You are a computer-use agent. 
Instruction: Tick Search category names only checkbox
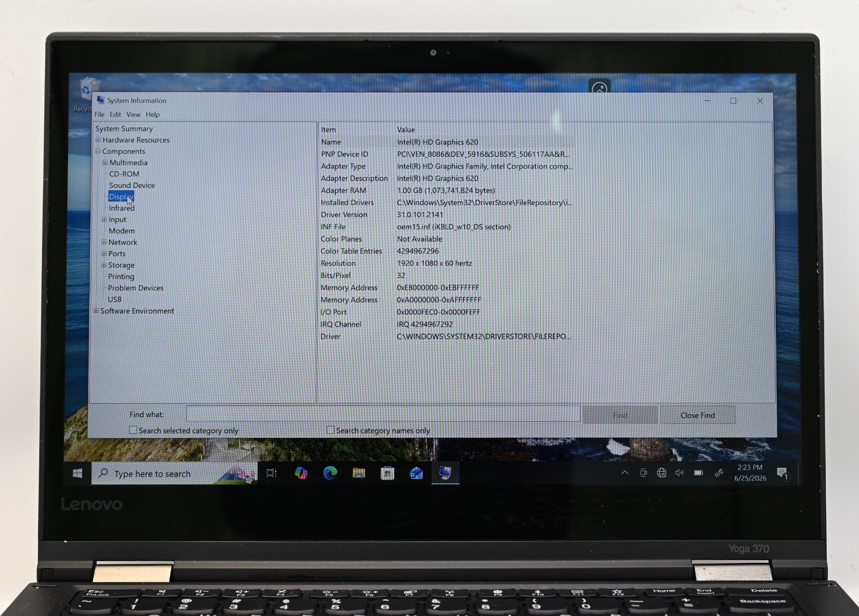(x=331, y=430)
